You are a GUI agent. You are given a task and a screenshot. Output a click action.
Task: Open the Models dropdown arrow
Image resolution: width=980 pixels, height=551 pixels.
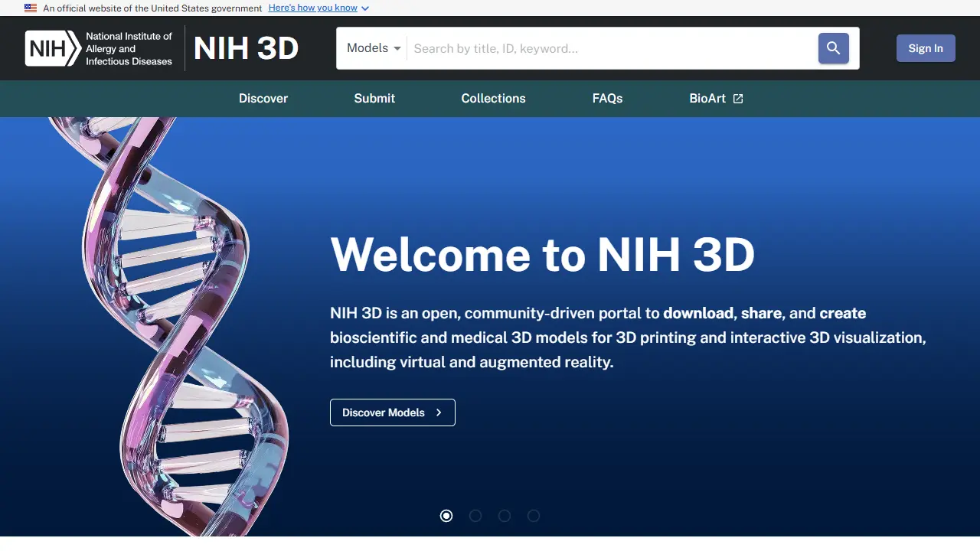[398, 47]
